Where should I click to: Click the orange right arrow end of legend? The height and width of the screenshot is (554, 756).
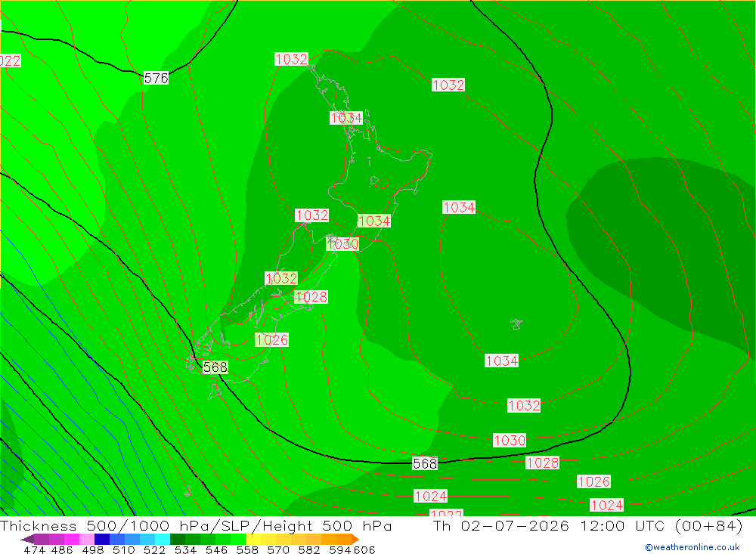click(356, 539)
